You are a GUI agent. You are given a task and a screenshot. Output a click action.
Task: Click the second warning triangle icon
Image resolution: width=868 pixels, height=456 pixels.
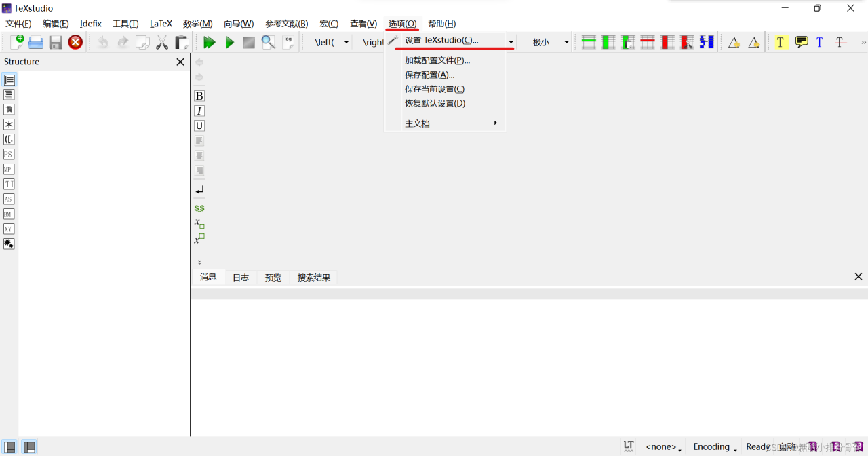coord(753,42)
